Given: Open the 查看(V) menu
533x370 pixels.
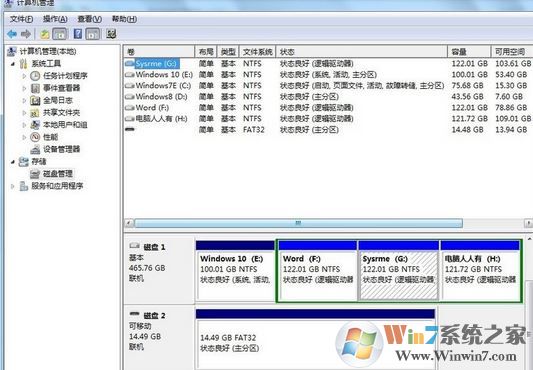Looking at the screenshot, I should coord(89,19).
